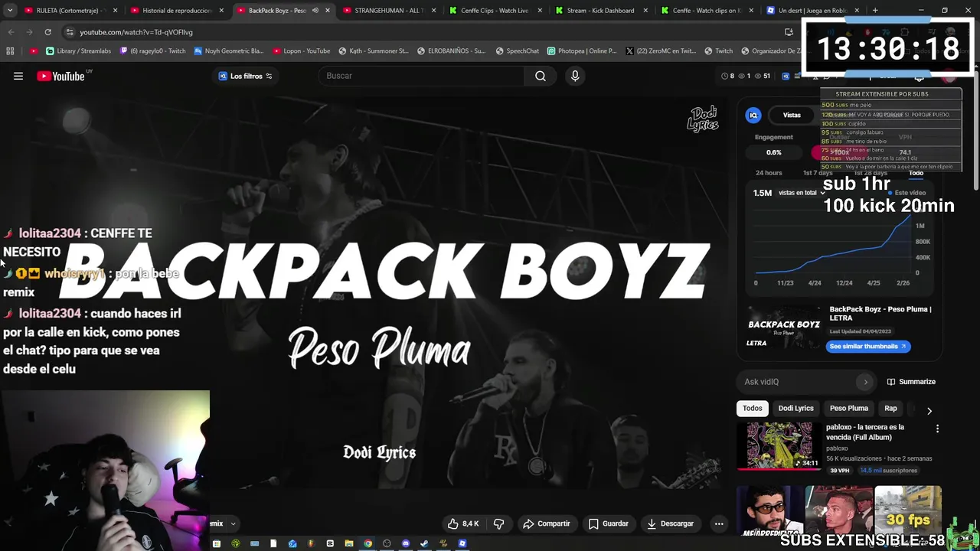Select the Vistas pill in vidIQ panel

pyautogui.click(x=792, y=115)
